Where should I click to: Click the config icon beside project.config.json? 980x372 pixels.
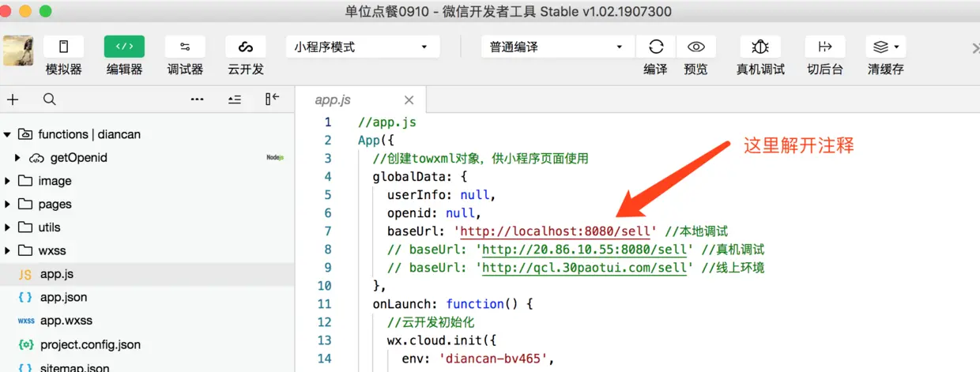25,344
